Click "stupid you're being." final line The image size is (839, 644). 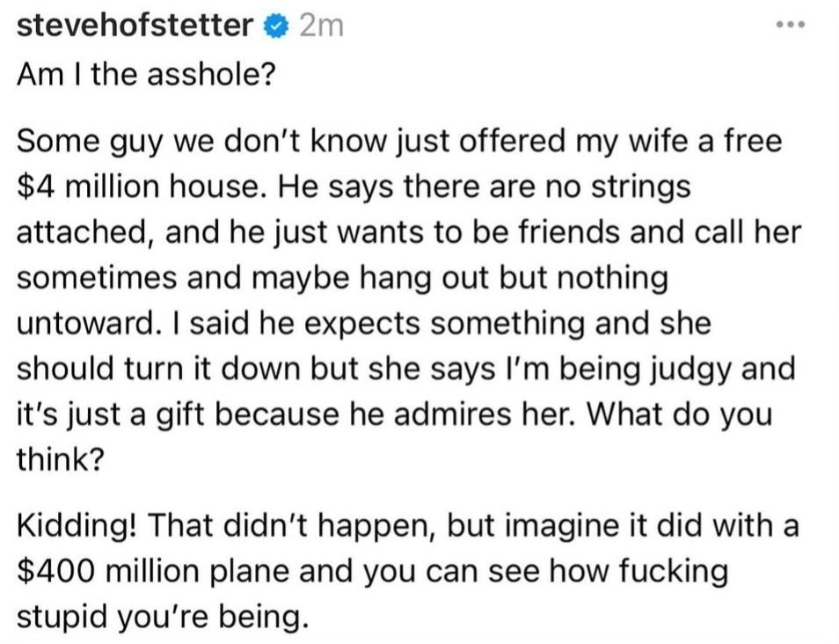click(163, 618)
